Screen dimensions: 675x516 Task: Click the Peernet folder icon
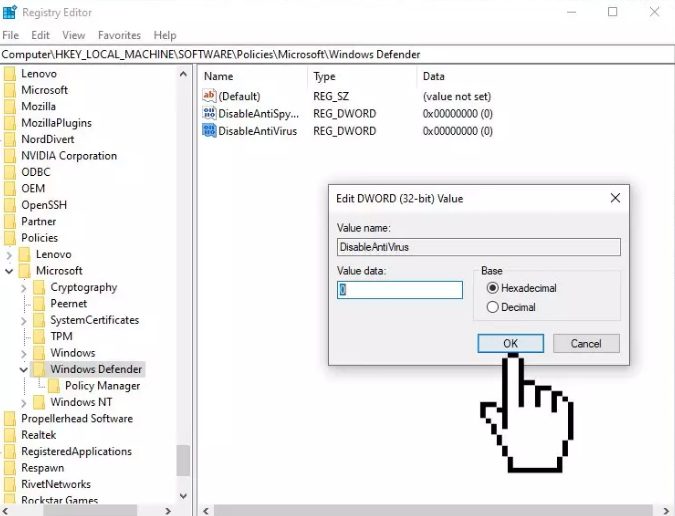[x=40, y=303]
